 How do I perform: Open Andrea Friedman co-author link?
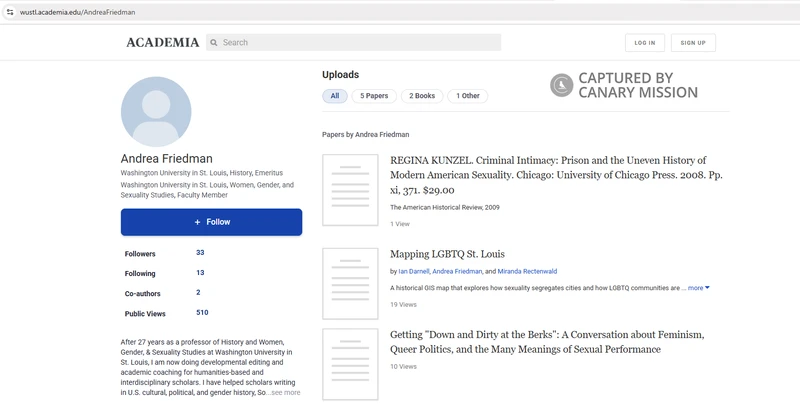click(457, 271)
